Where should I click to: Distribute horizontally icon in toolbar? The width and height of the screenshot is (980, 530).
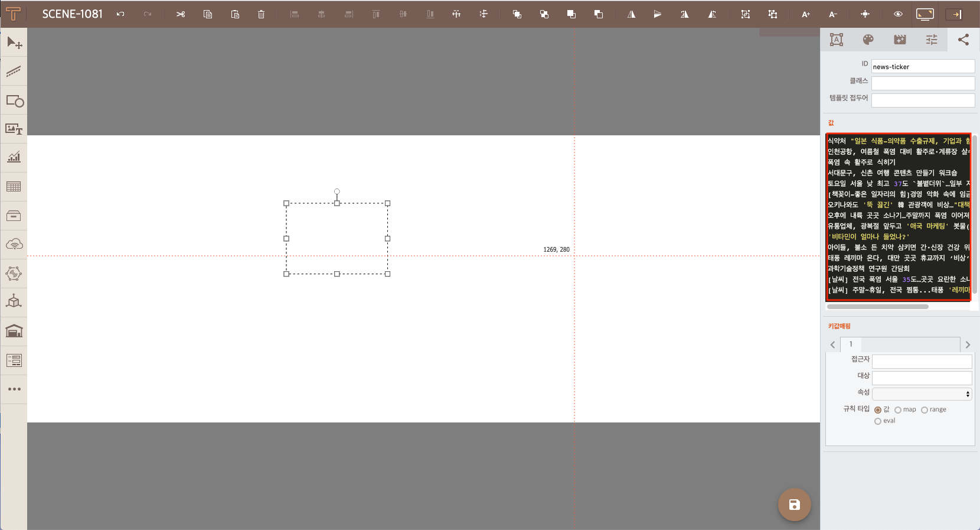point(456,14)
